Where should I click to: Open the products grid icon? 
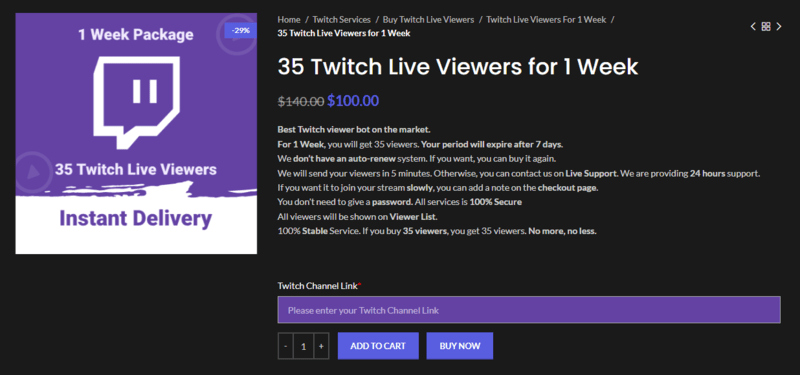click(x=766, y=27)
